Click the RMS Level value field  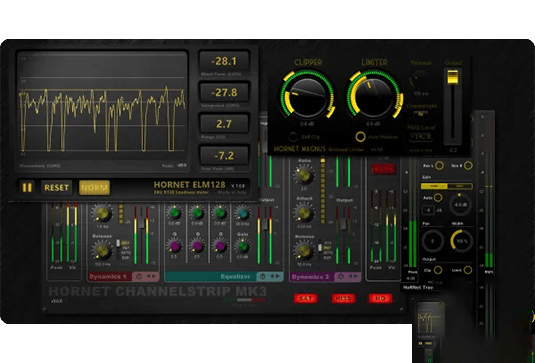click(x=421, y=137)
